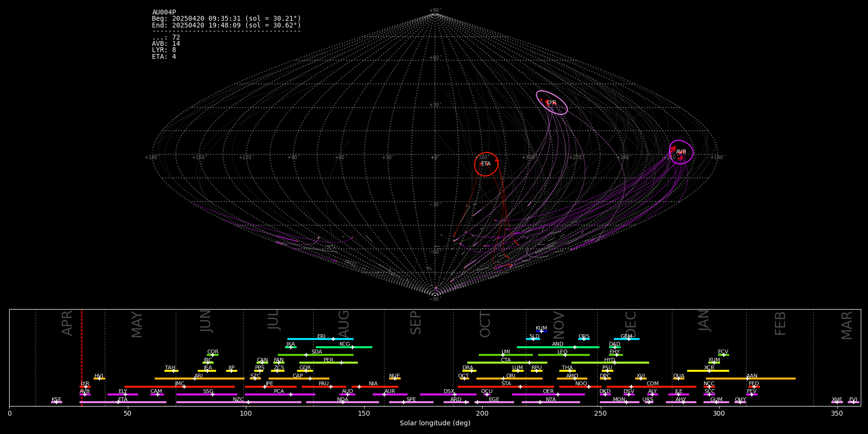Click the ORI shower bar in timeline
868x434 pixels.
pyautogui.click(x=509, y=379)
